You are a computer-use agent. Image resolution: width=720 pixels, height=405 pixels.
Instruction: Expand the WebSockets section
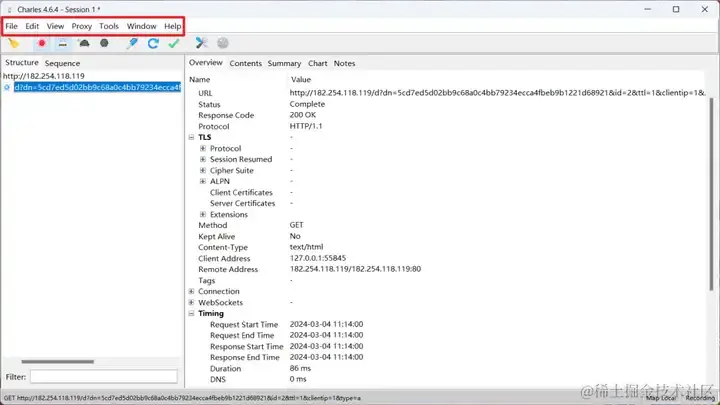(x=191, y=303)
